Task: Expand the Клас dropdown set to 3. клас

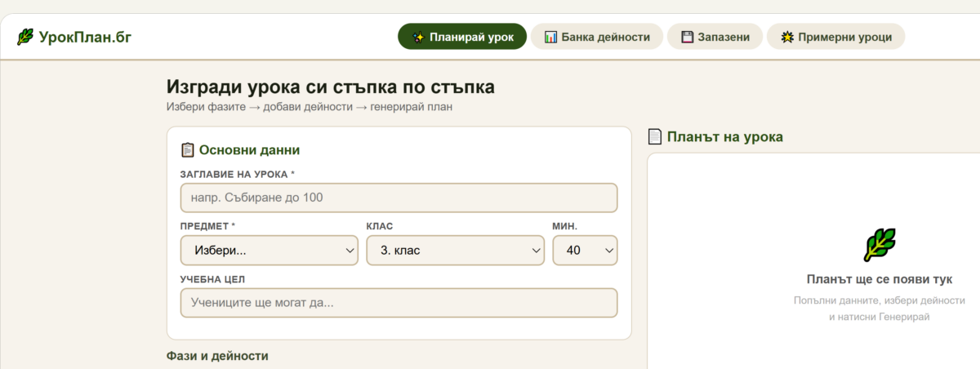Action: coord(455,251)
